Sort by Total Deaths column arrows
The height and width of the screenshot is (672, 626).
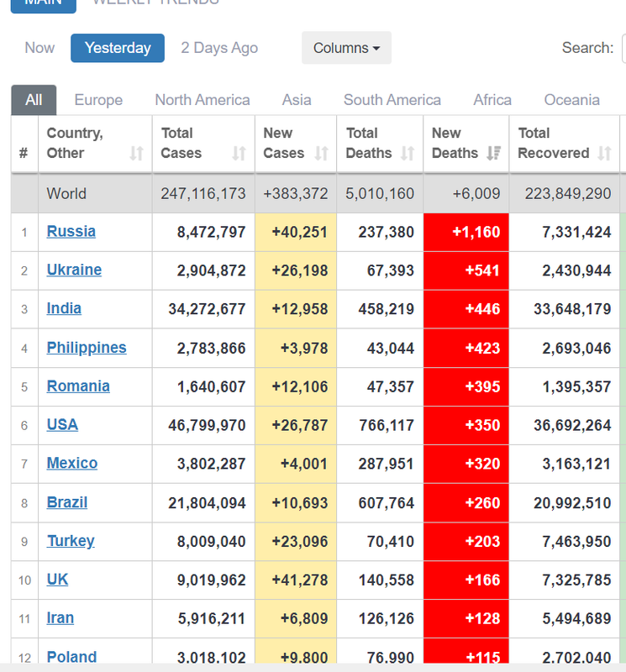coord(408,153)
